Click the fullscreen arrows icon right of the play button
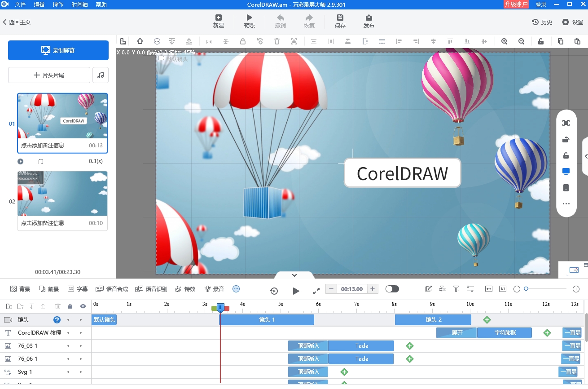588x389 pixels. (316, 291)
